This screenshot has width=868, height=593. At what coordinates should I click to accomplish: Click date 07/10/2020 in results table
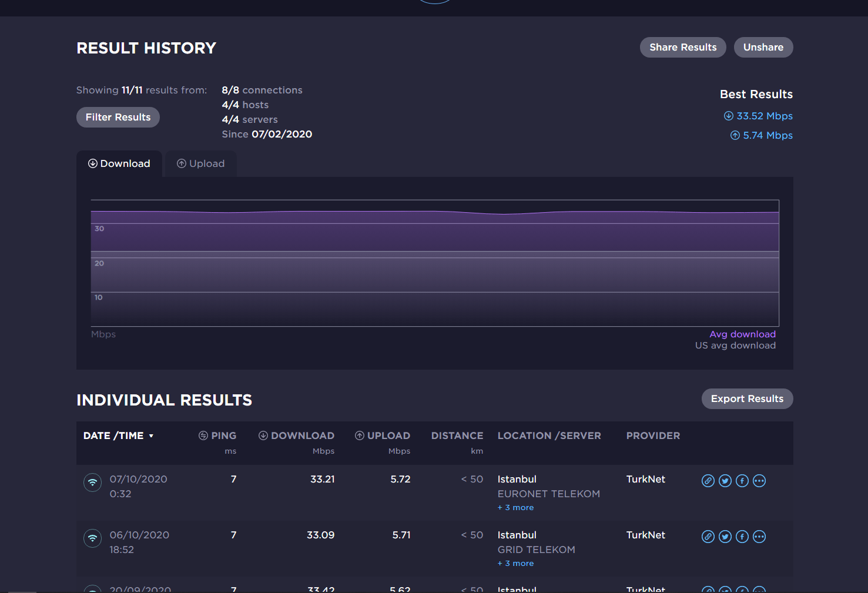(x=139, y=479)
